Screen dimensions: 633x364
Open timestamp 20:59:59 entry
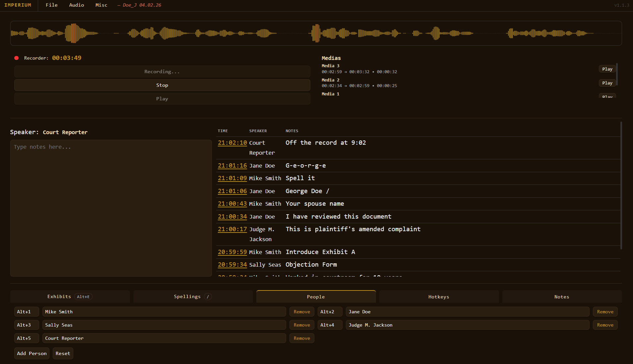(x=232, y=252)
